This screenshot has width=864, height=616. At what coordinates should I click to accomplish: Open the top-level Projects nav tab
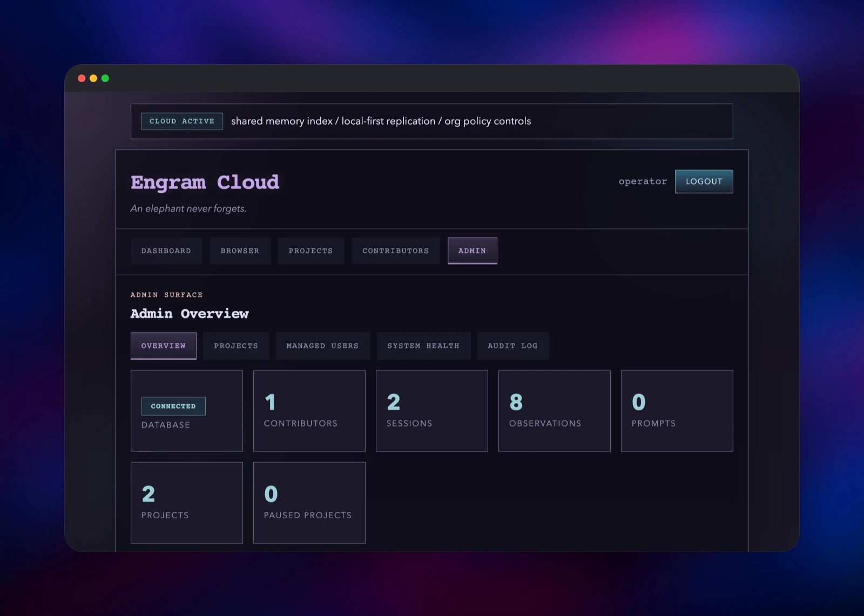tap(311, 251)
